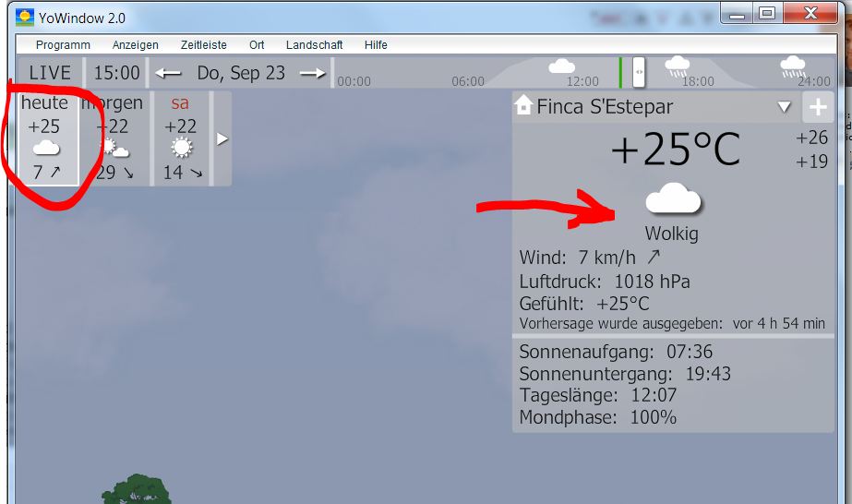Open the Zeitleiste menu
Viewport: 852px width, 504px height.
204,45
